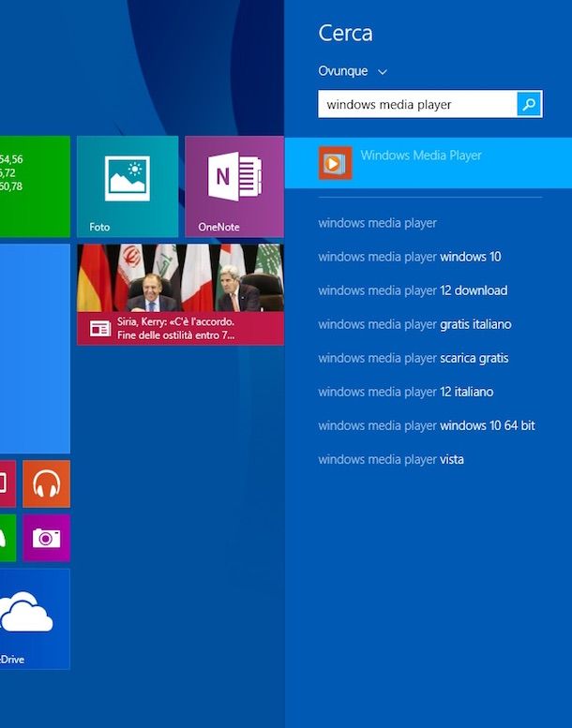Click the magnifying glass search button
This screenshot has height=728, width=572.
(x=529, y=104)
